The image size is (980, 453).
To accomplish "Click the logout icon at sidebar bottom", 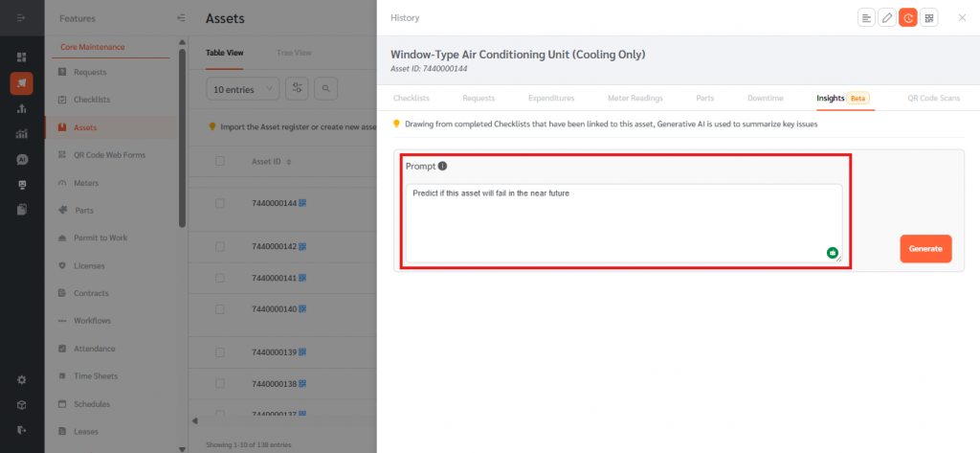I will click(22, 429).
